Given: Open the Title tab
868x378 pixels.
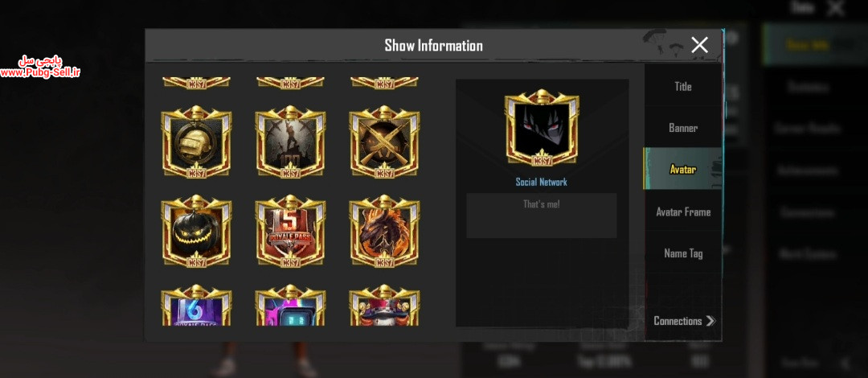Looking at the screenshot, I should tap(682, 87).
